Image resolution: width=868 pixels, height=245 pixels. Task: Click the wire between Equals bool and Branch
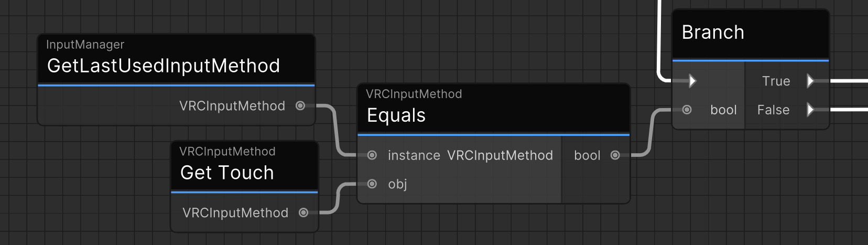[x=650, y=132]
